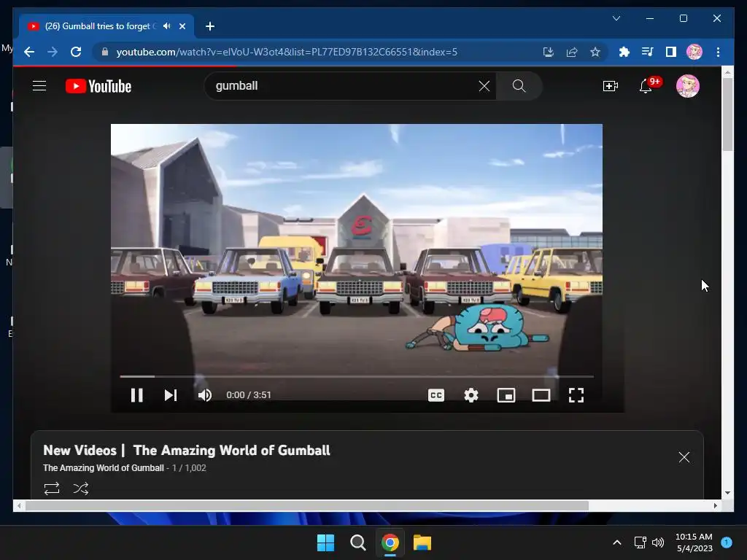Show hidden system tray icons
This screenshot has width=747, height=560.
617,542
